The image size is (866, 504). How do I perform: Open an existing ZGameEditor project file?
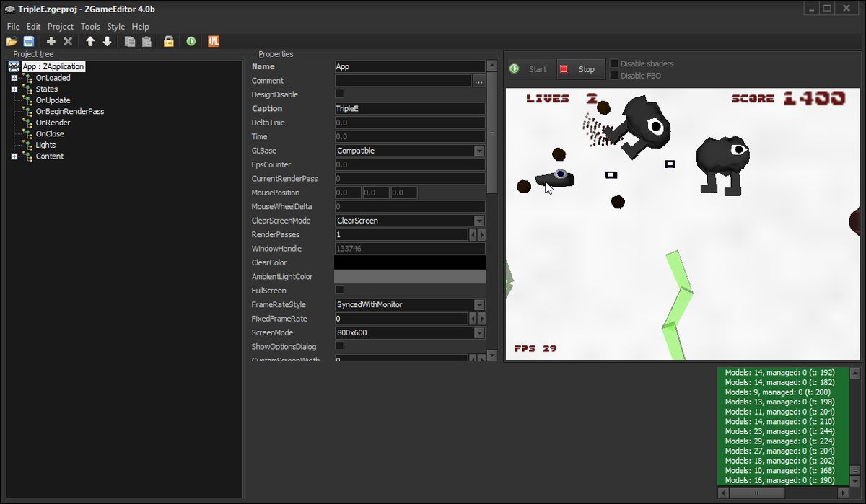pos(12,41)
